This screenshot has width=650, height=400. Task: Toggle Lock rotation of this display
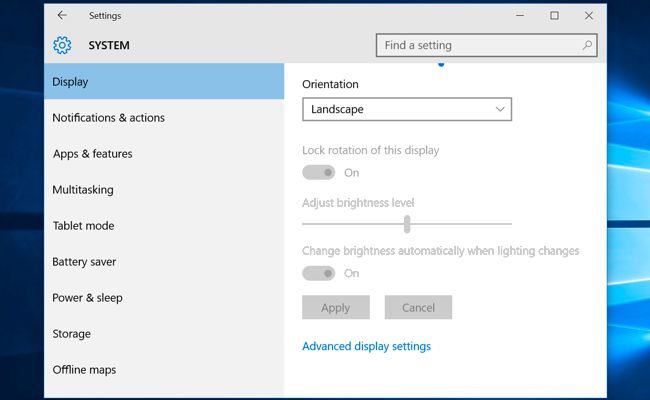pyautogui.click(x=318, y=172)
